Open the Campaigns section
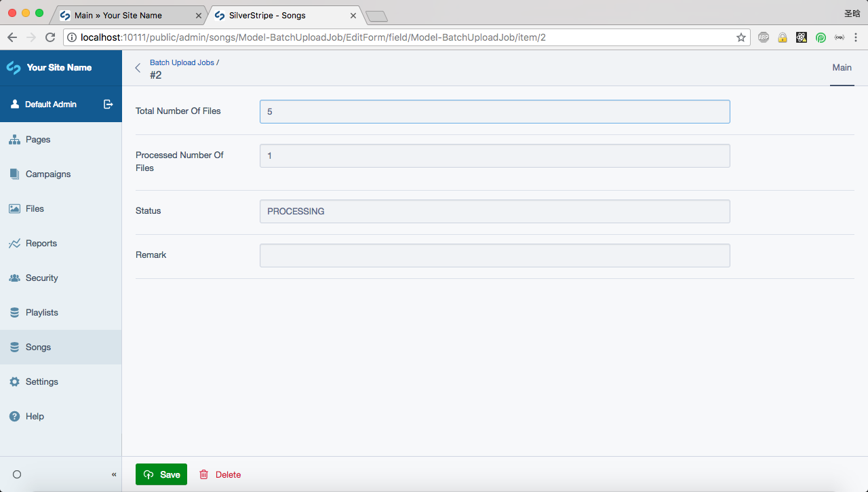Screen dimensions: 868x492 tap(61, 174)
